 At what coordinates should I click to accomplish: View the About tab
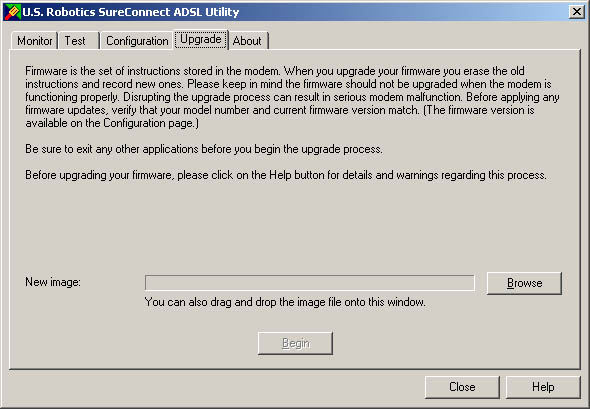(248, 41)
